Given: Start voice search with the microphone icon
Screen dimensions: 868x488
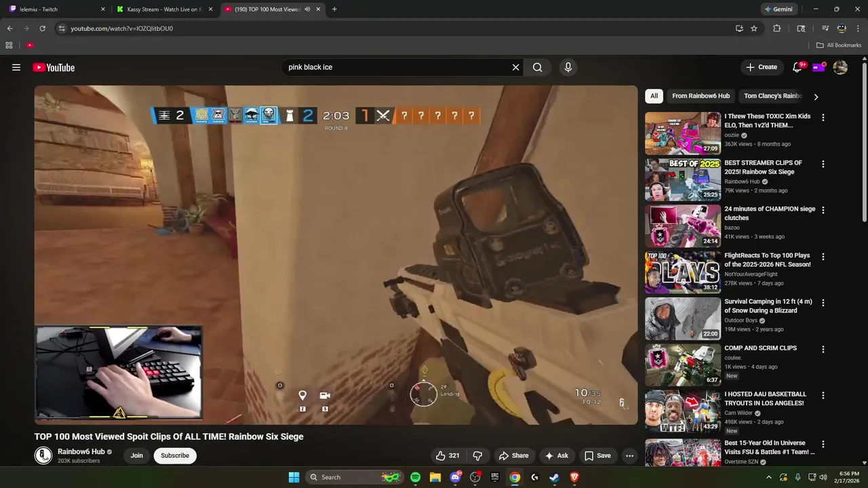Looking at the screenshot, I should (568, 67).
